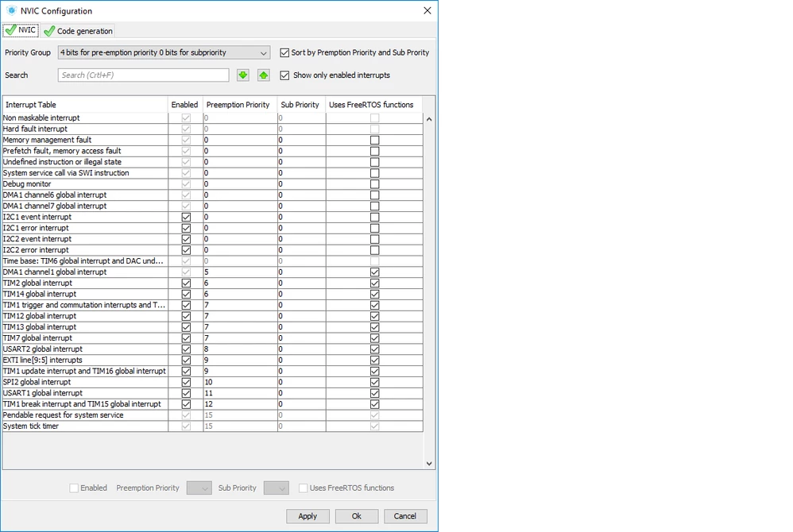Click the Enabled column header
Screen dimensions: 793x532
tap(185, 105)
